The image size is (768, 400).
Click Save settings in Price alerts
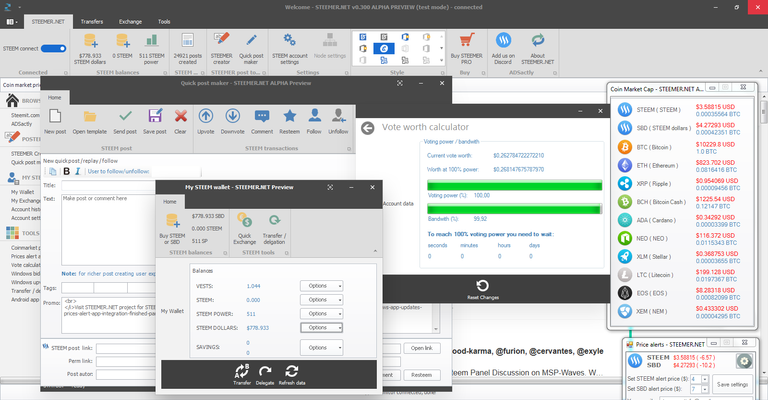[x=732, y=385]
